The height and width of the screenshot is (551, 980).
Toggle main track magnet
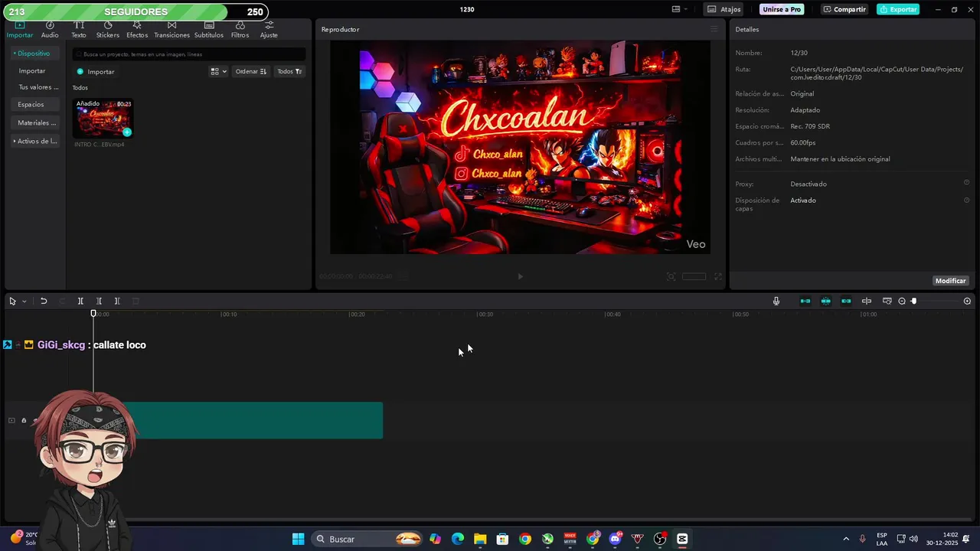tap(805, 301)
